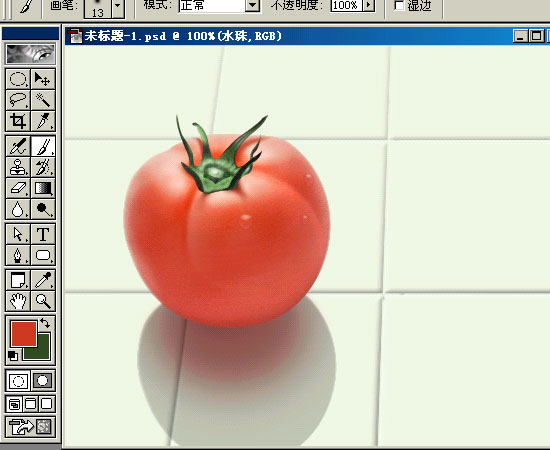Select the Elliptical Marquee tool

(18, 79)
